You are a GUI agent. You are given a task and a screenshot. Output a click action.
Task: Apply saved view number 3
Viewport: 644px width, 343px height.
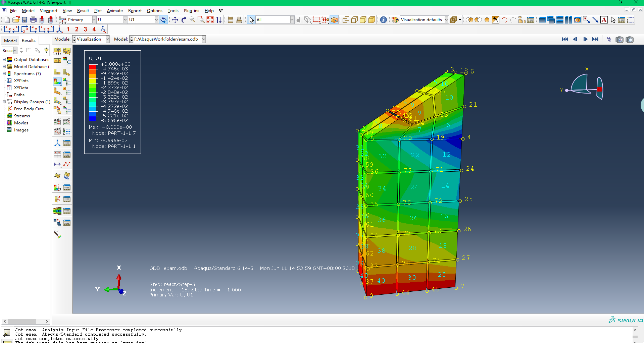86,29
